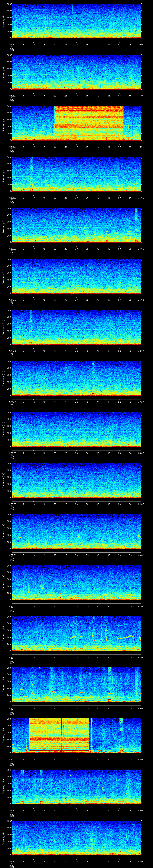Click the "14:44:00" start time label
This screenshot has width=153, height=868.
12,810
